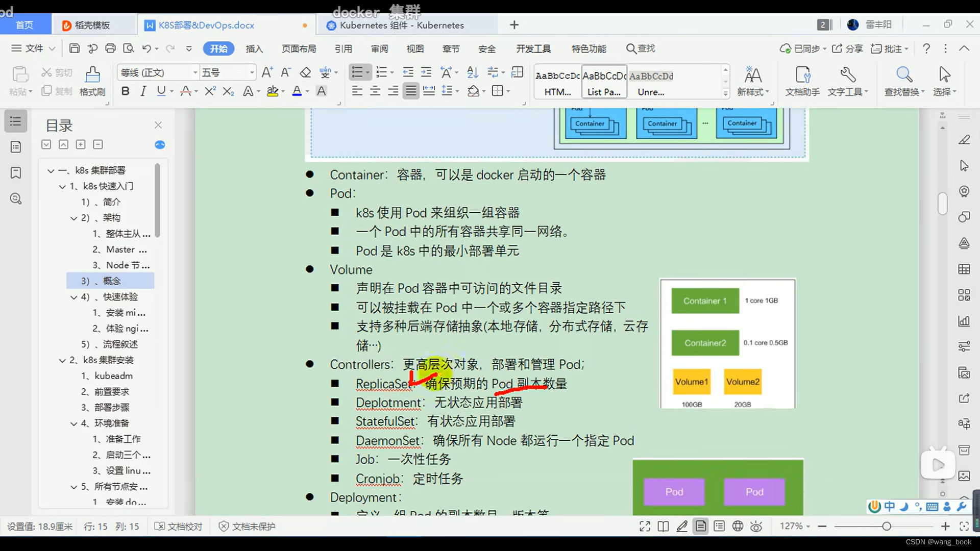Toggle bold formatting
This screenshot has height=551, width=980.
pyautogui.click(x=125, y=91)
